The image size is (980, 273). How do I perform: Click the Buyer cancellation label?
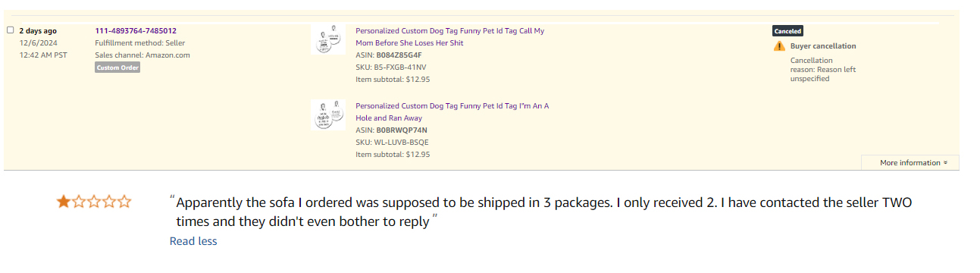point(823,46)
